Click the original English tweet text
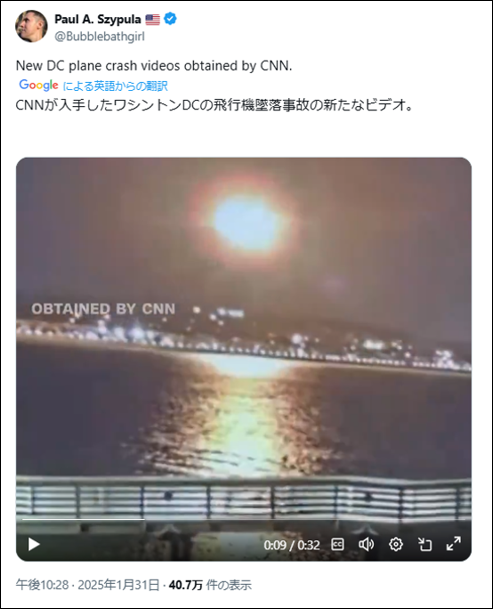The height and width of the screenshot is (609, 493). [x=154, y=66]
